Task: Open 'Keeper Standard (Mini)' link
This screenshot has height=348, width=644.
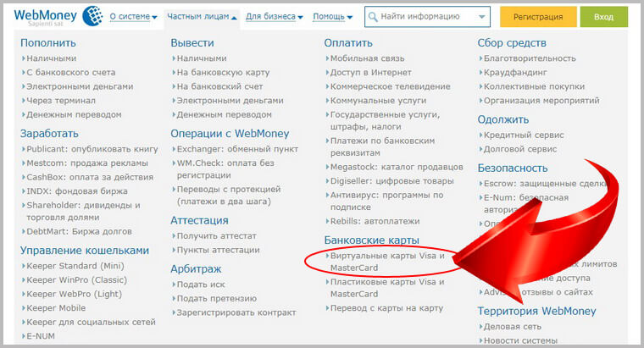Action: (75, 266)
